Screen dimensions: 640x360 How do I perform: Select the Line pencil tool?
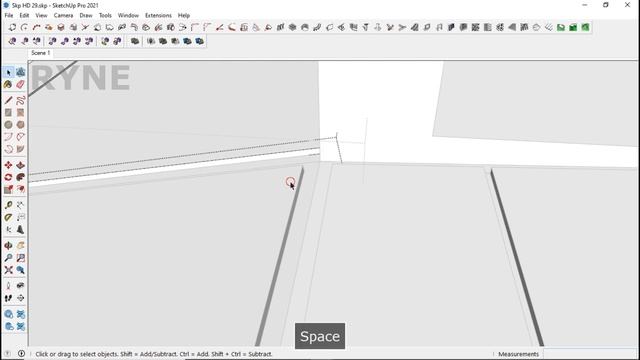(x=9, y=100)
